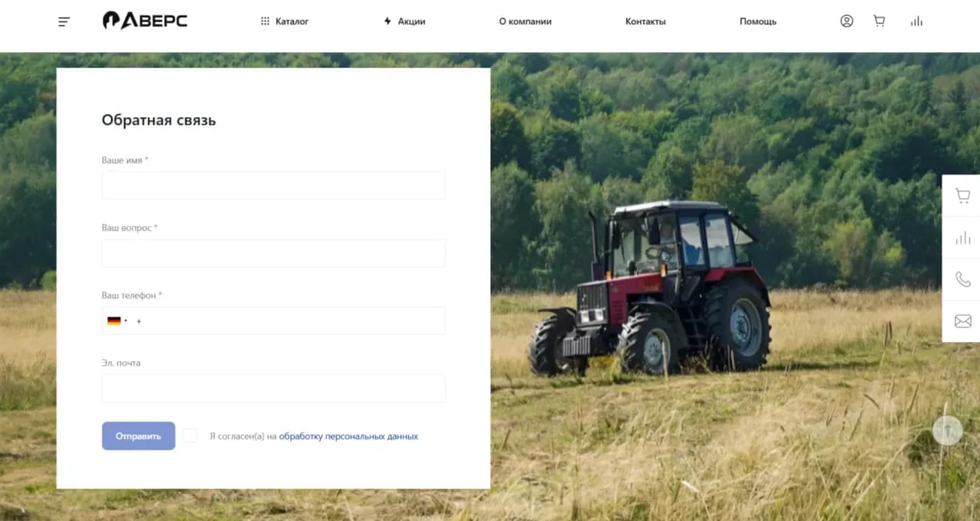The image size is (980, 521).
Task: Navigate to the Контакты page
Action: tap(645, 21)
